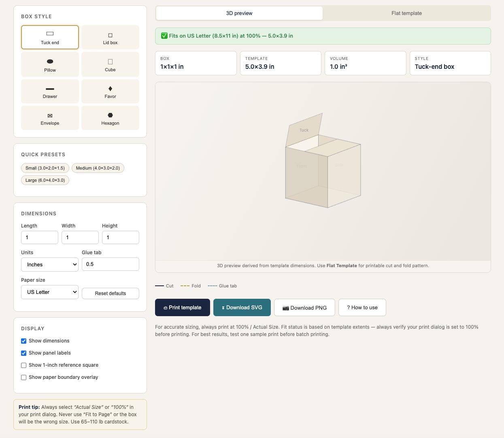The width and height of the screenshot is (504, 438).
Task: Open the Units dropdown
Action: (50, 264)
